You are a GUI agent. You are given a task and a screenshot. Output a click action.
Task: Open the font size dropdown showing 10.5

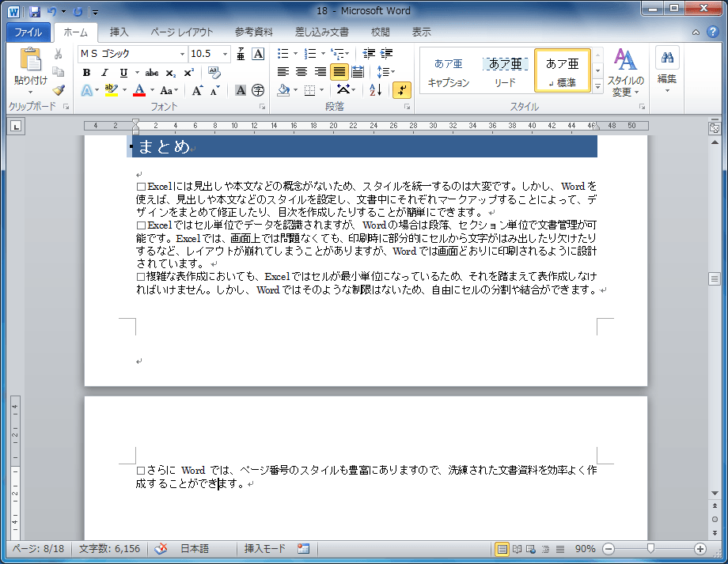point(226,54)
